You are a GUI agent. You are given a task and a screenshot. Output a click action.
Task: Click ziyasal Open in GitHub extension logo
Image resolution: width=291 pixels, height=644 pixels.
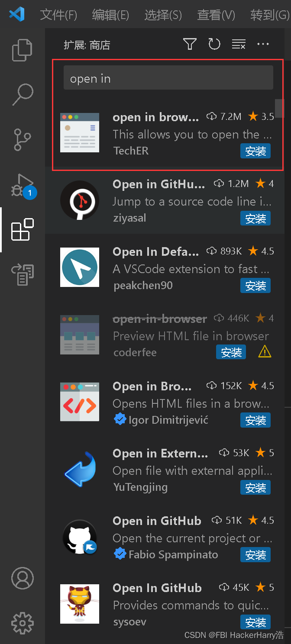[80, 200]
